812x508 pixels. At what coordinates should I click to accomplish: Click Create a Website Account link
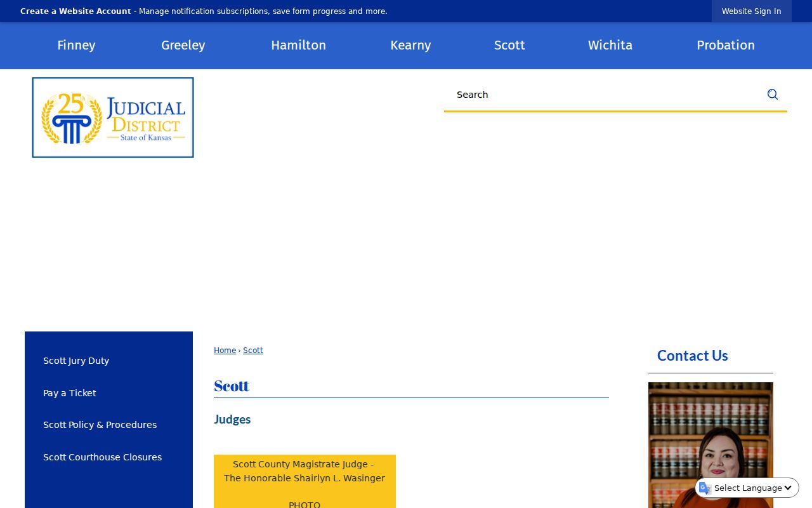(75, 11)
